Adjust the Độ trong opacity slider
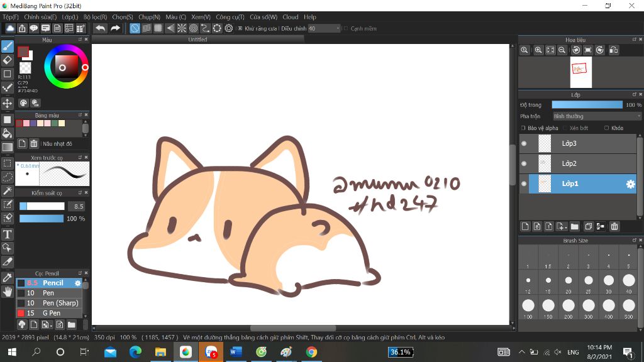The height and width of the screenshot is (362, 644). pos(587,105)
